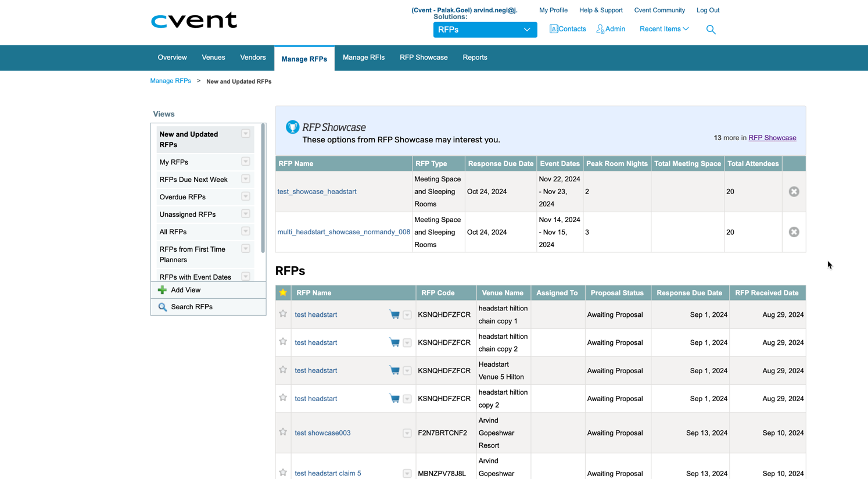This screenshot has width=868, height=479.
Task: Click the Cvent logo
Action: 194,20
